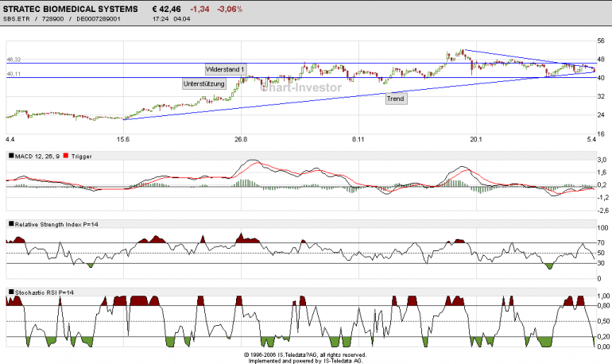This screenshot has width=612, height=364.
Task: Click the IS.Teledata AG copyright line
Action: click(305, 355)
